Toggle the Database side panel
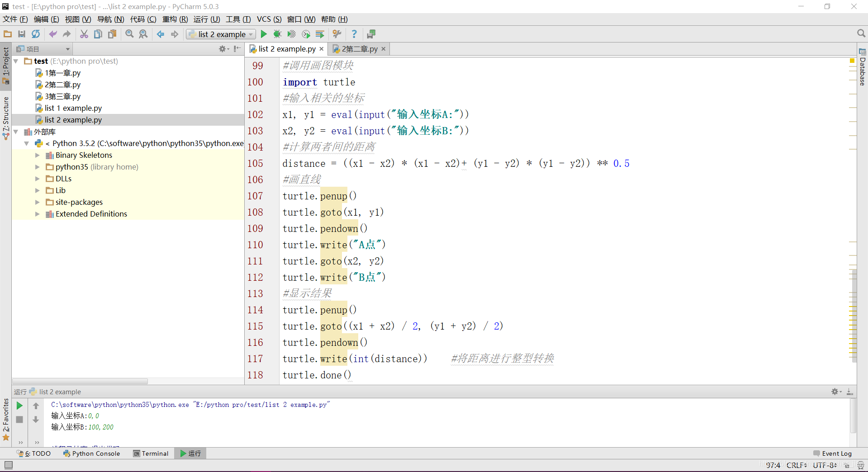 pyautogui.click(x=862, y=67)
